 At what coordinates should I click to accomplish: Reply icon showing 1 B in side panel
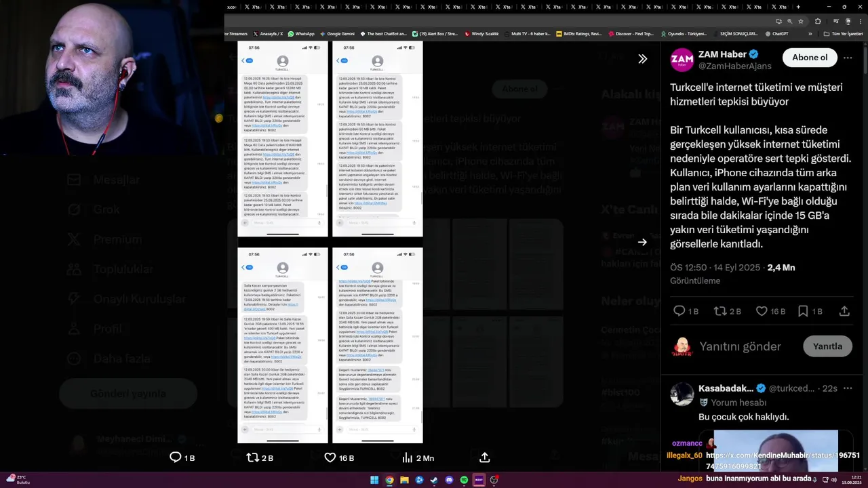click(686, 311)
